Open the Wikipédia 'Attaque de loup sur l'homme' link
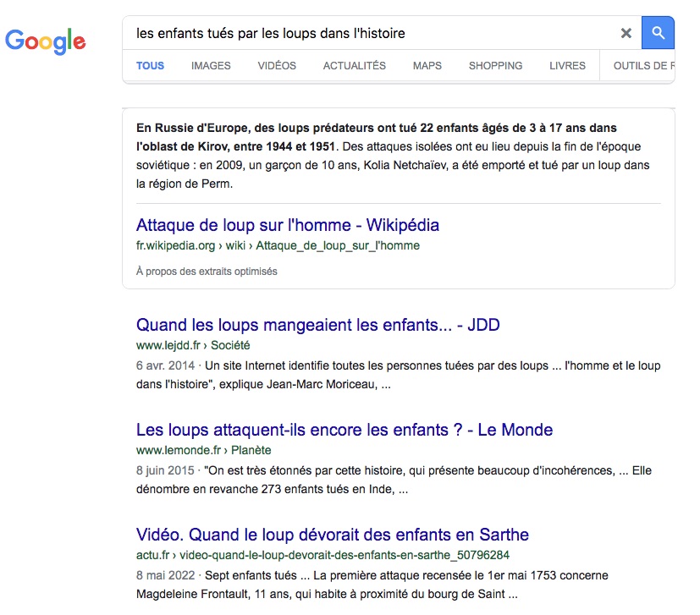The width and height of the screenshot is (700, 615). coord(288,225)
